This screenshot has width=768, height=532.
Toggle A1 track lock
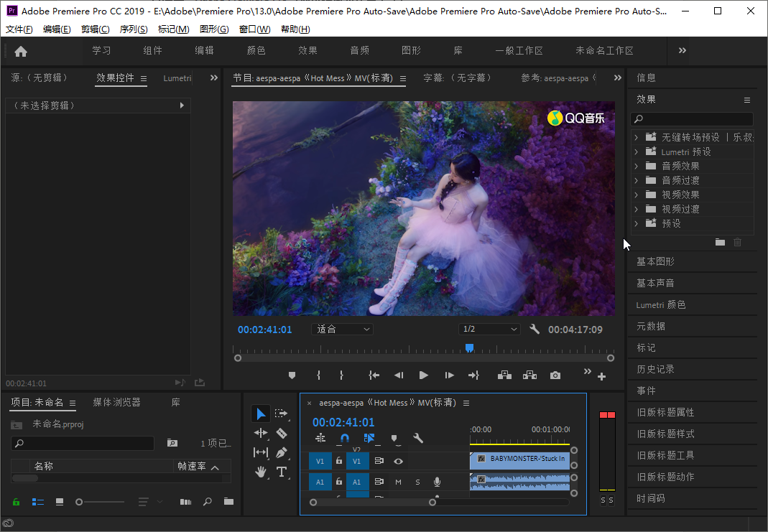pos(339,482)
